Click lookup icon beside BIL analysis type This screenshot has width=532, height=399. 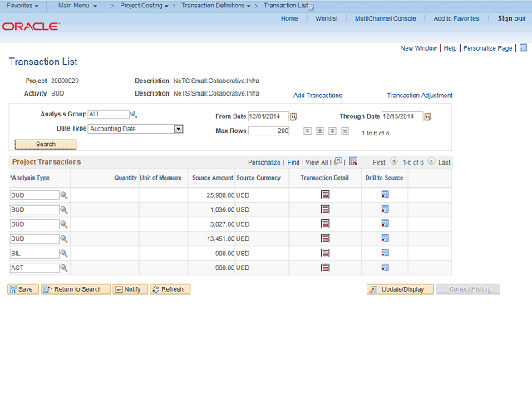(x=64, y=254)
